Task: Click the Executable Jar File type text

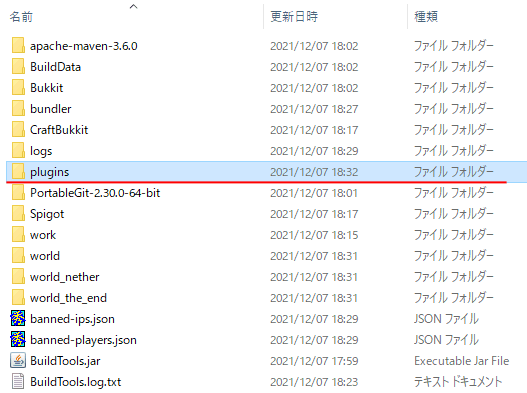Action: pyautogui.click(x=462, y=361)
